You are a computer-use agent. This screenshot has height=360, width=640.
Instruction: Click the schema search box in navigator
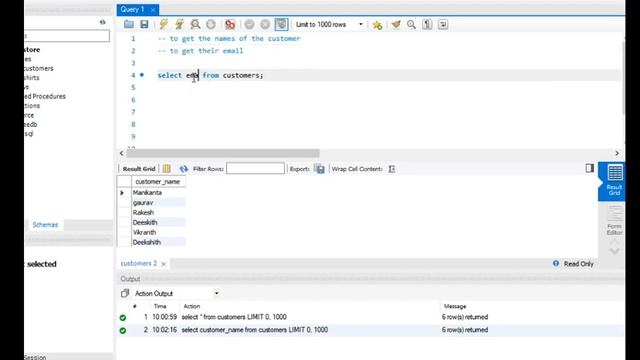click(x=67, y=36)
